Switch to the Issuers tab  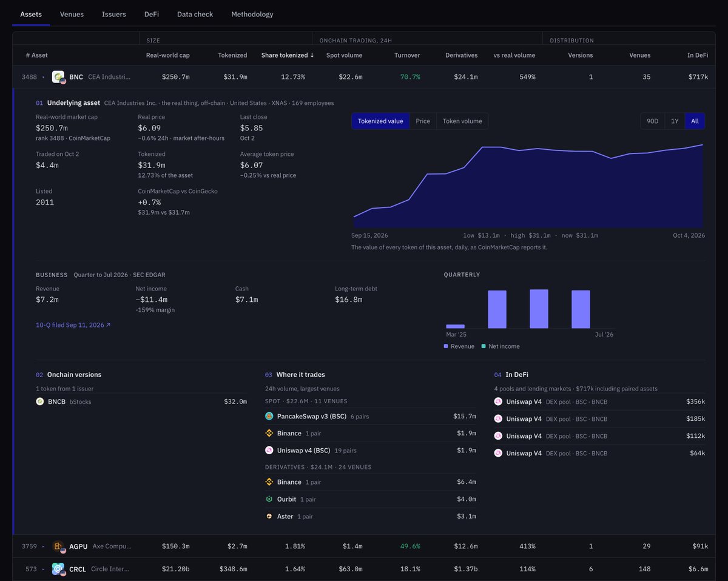pyautogui.click(x=114, y=14)
